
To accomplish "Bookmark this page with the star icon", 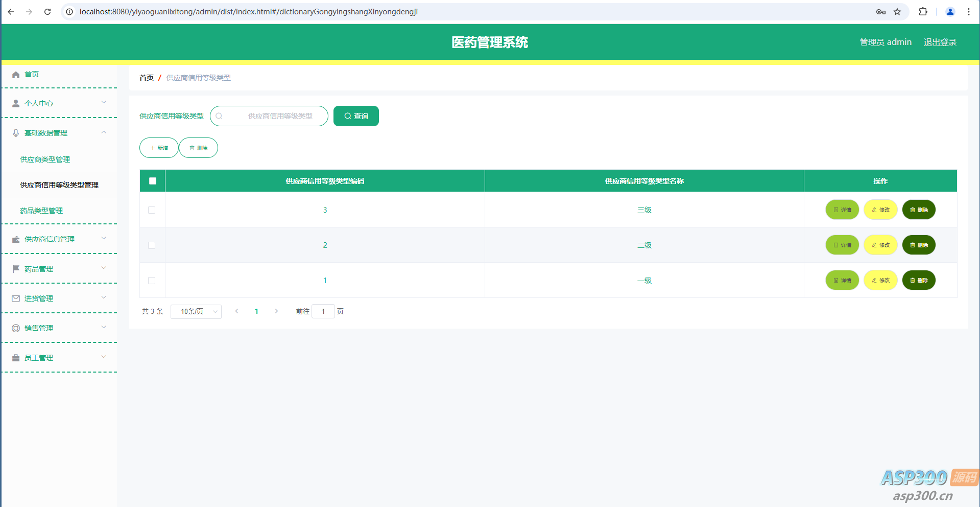I will [897, 12].
